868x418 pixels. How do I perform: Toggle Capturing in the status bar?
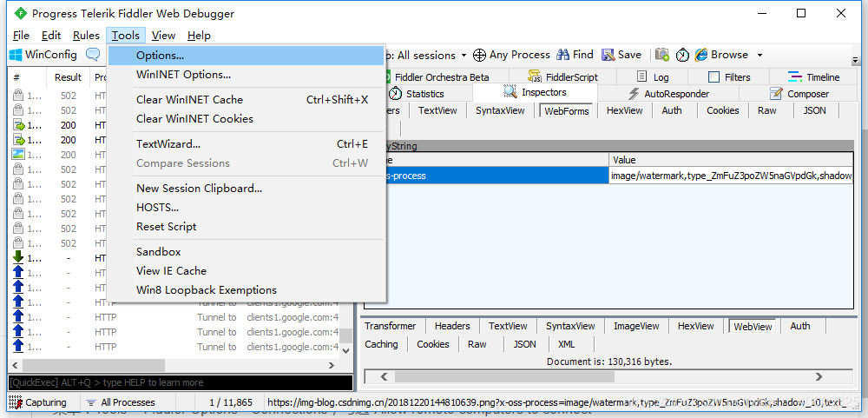37,402
